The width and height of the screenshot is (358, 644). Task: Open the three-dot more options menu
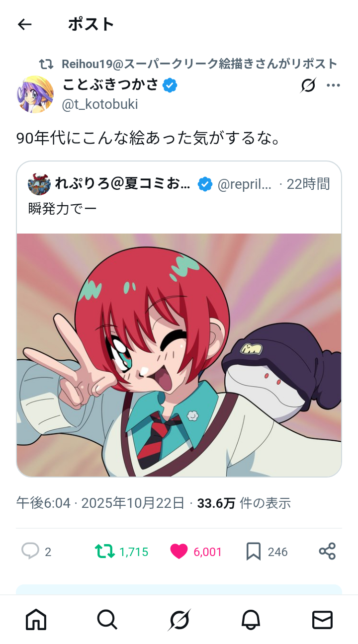pyautogui.click(x=333, y=85)
